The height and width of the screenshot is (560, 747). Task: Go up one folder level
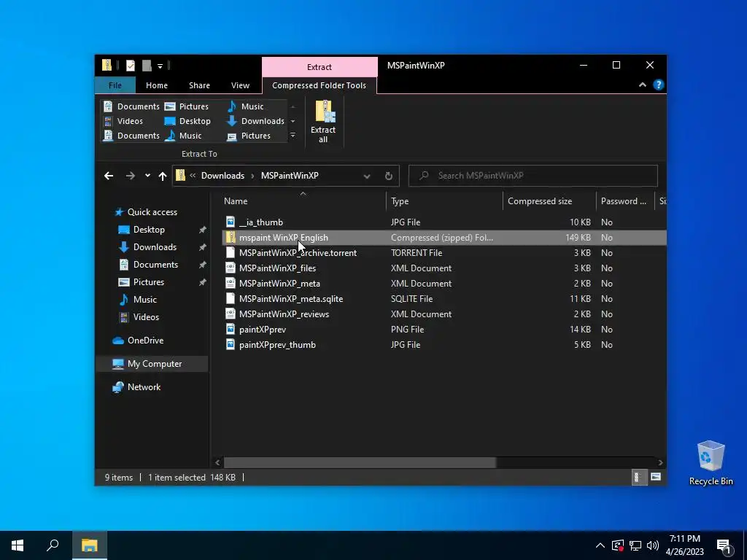[163, 176]
